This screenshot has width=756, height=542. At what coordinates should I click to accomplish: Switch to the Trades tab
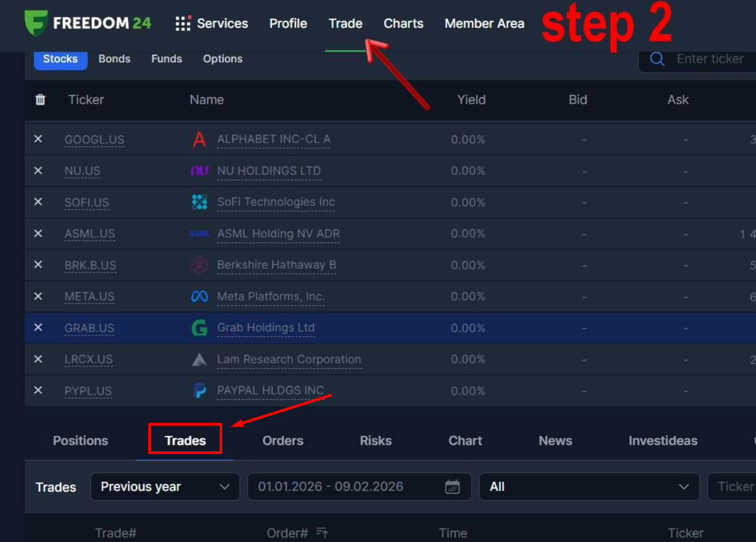185,441
